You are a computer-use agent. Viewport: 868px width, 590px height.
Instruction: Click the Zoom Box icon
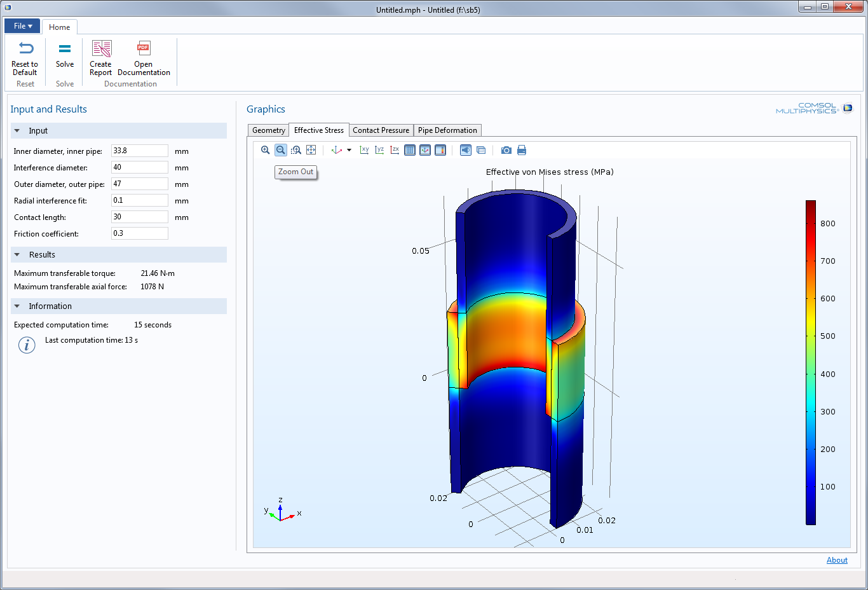coord(296,150)
